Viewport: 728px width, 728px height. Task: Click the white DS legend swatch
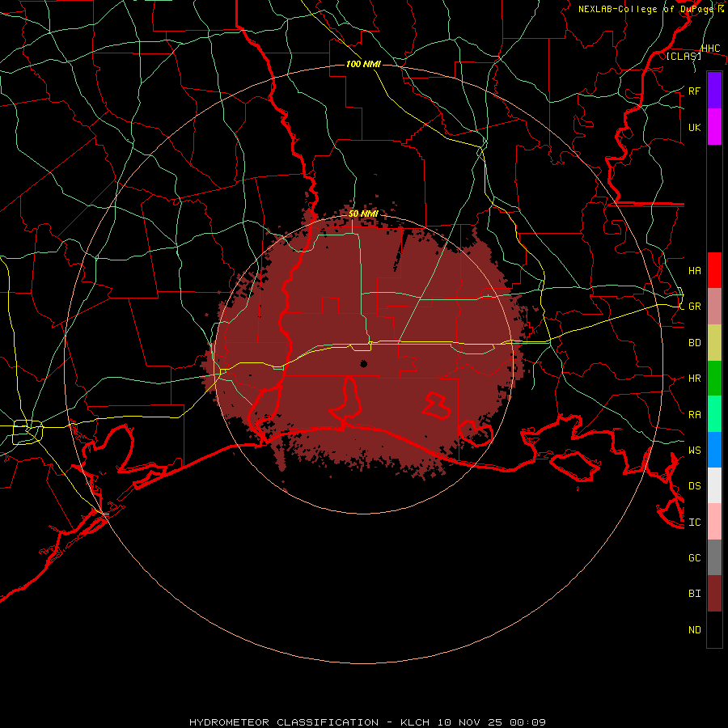point(714,485)
